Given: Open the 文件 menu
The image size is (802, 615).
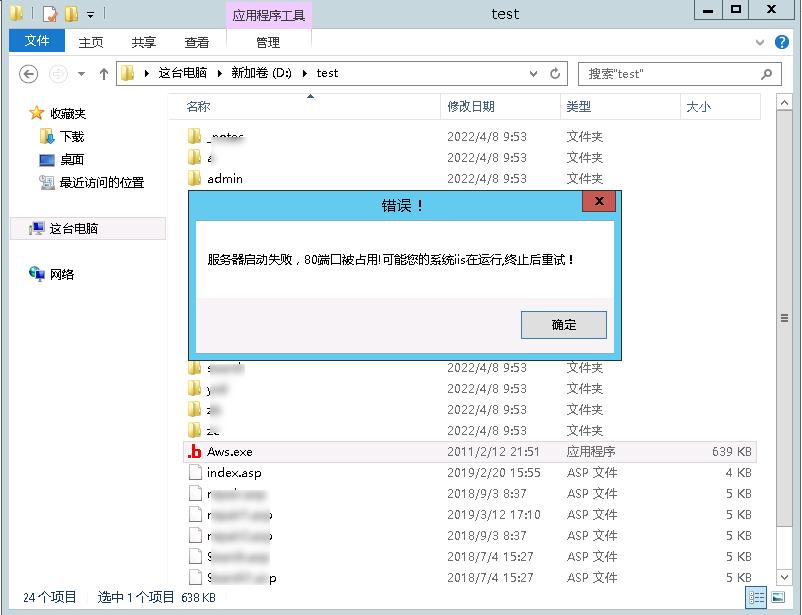Looking at the screenshot, I should tap(36, 41).
